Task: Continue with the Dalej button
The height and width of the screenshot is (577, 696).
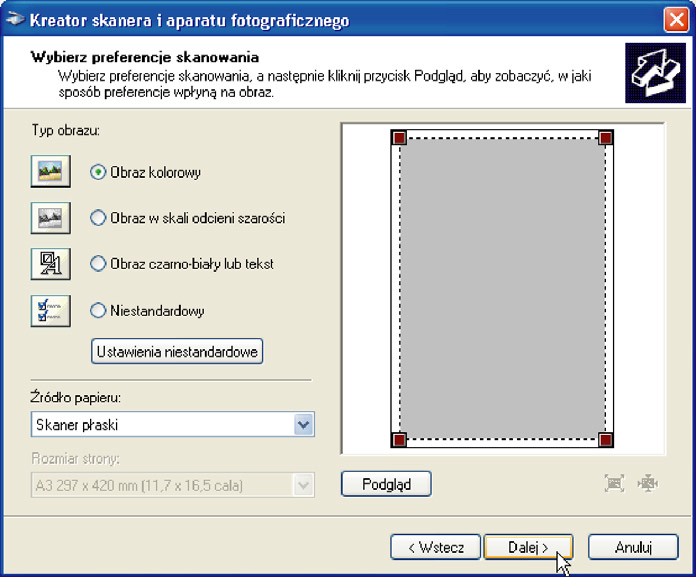Action: coord(528,547)
